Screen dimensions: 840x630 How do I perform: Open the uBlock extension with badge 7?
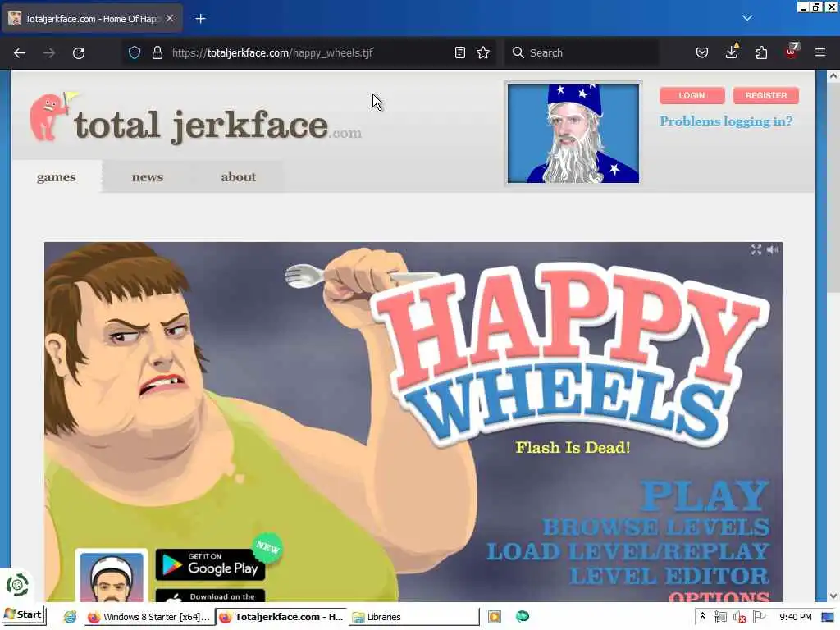coord(792,52)
